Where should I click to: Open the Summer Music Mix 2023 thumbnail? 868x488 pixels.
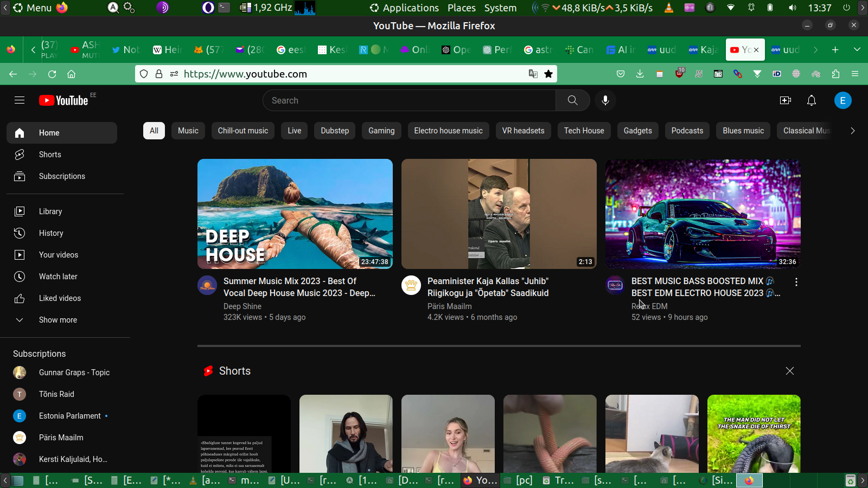point(295,214)
